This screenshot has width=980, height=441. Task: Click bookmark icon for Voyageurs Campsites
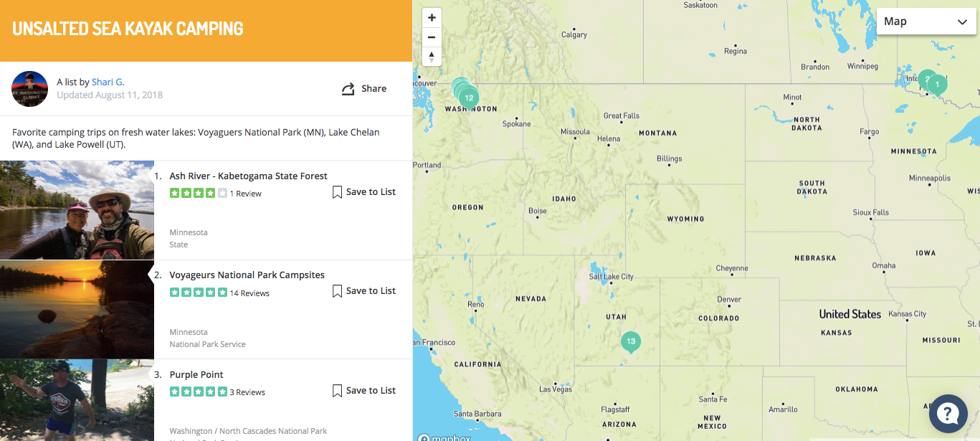click(337, 291)
